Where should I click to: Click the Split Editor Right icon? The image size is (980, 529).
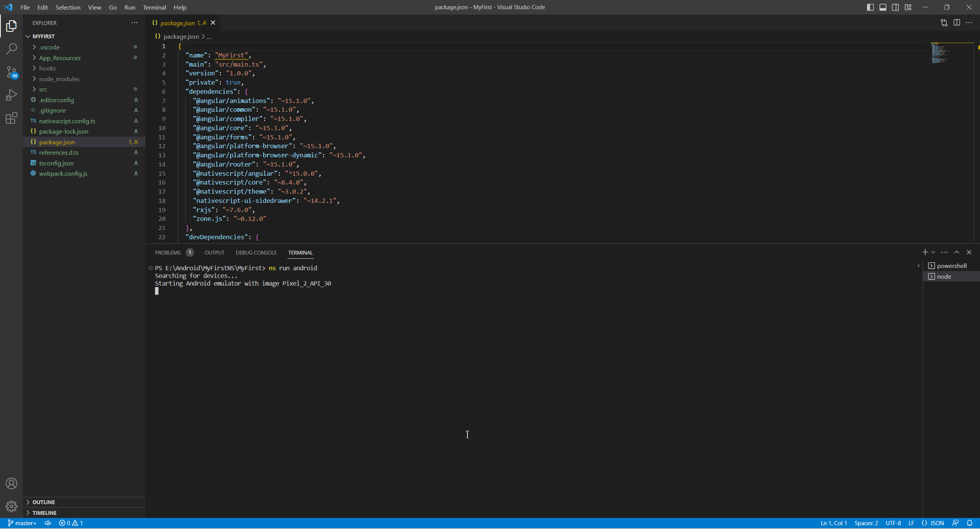(957, 23)
